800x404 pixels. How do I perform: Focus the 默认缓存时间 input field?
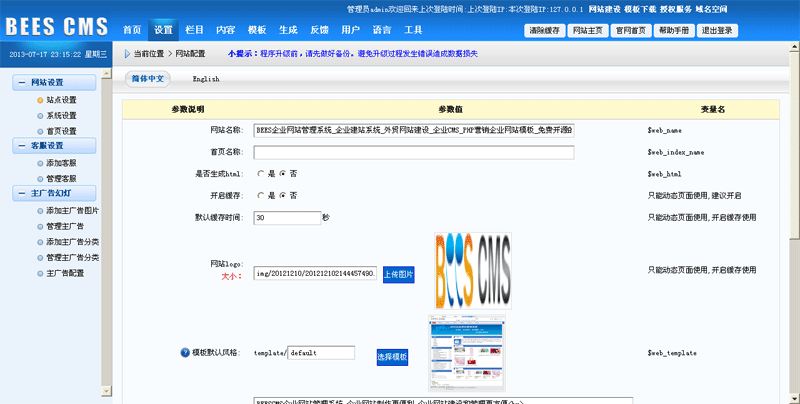pyautogui.click(x=287, y=217)
